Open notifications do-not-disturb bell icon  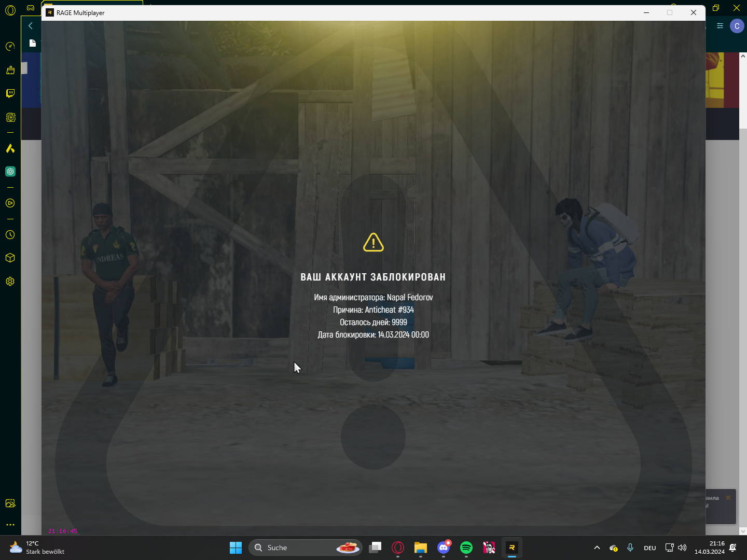(x=733, y=548)
